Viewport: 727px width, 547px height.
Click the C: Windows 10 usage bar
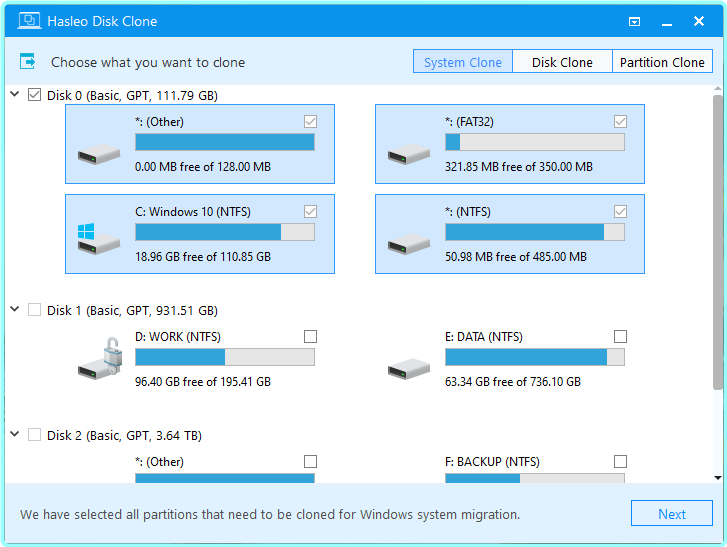pyautogui.click(x=224, y=232)
